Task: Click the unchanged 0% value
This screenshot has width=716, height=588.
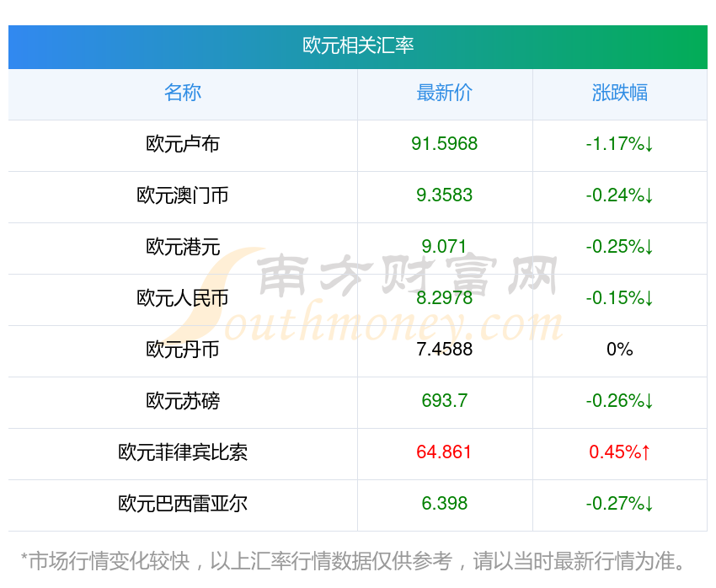Action: click(620, 350)
